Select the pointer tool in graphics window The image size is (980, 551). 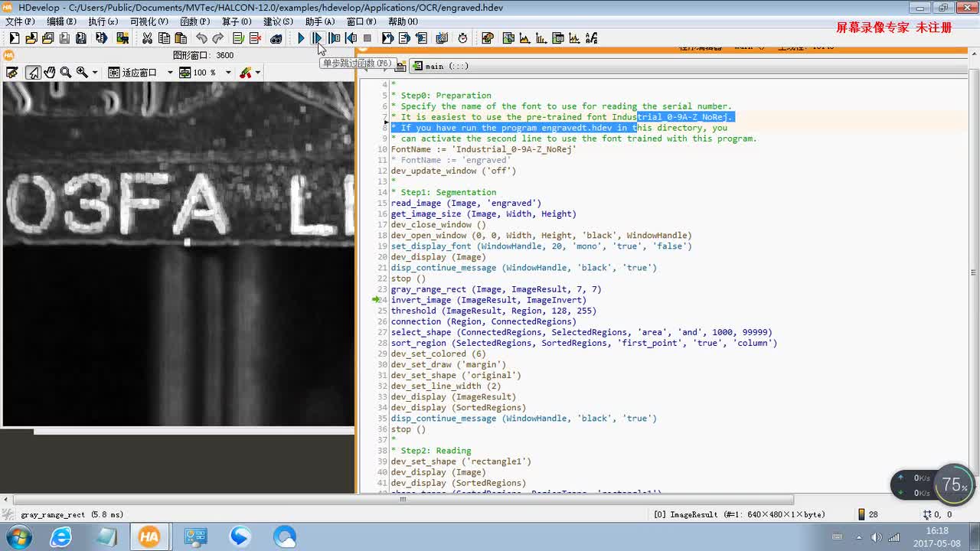(x=33, y=73)
